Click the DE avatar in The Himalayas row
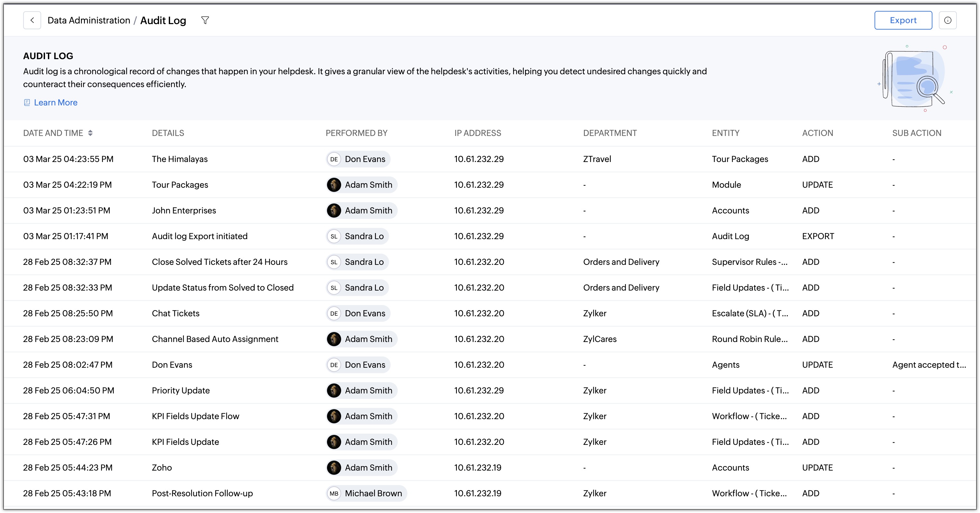The image size is (980, 513). point(334,159)
